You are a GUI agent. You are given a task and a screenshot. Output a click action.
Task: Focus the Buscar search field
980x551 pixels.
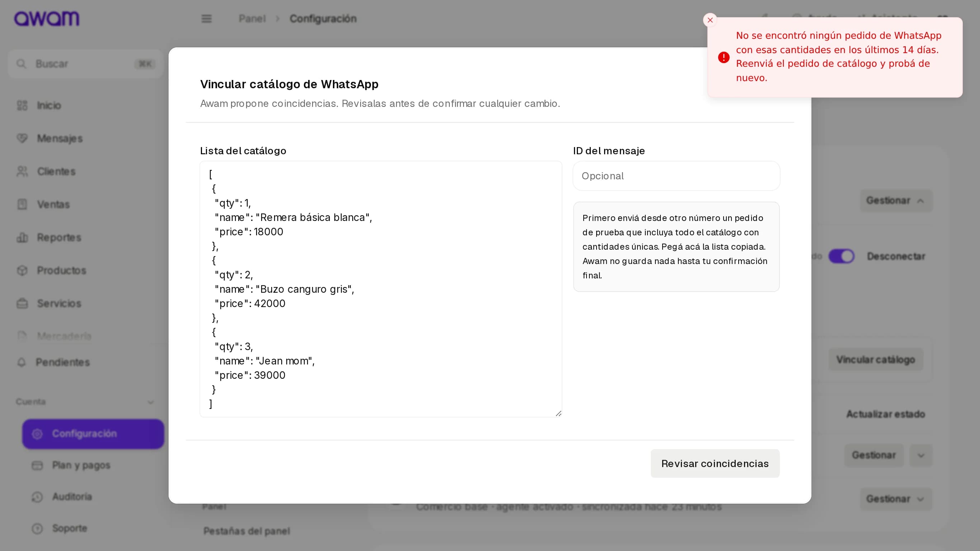[85, 64]
